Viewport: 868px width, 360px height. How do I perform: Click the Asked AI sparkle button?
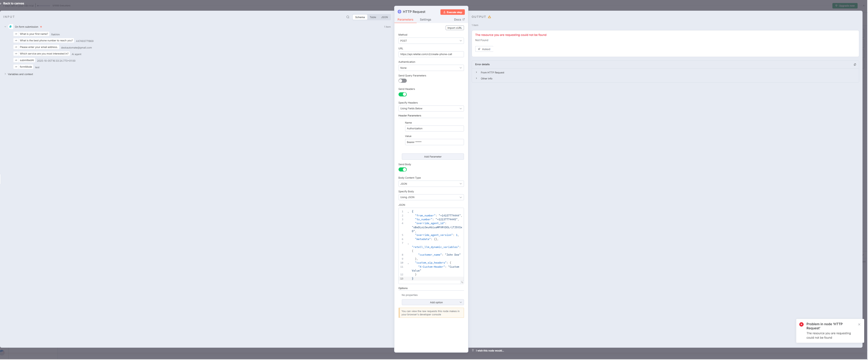pyautogui.click(x=484, y=49)
